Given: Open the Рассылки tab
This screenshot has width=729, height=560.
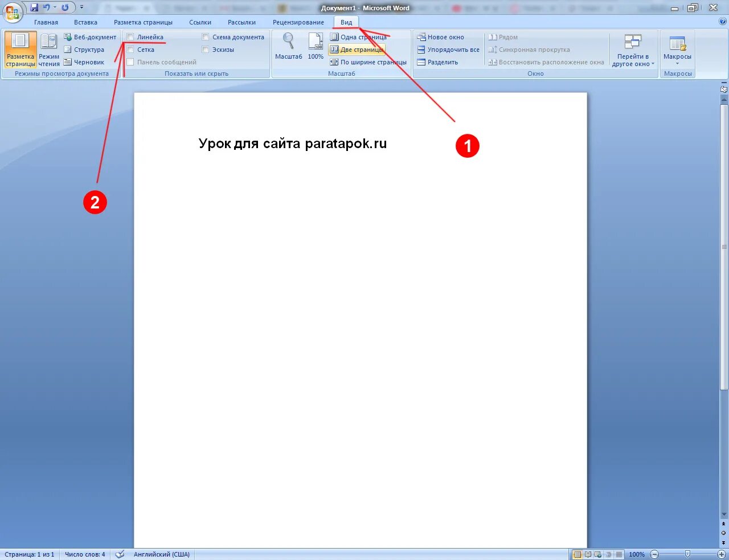Looking at the screenshot, I should (x=241, y=22).
